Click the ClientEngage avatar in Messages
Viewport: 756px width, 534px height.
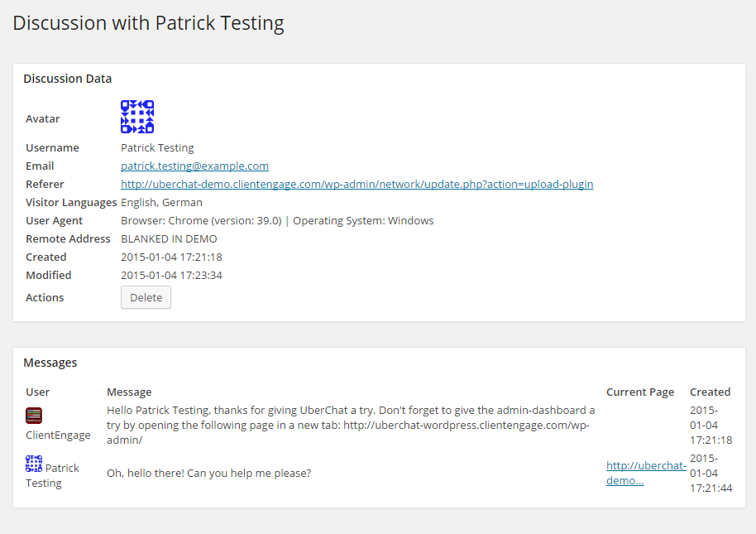coord(34,416)
